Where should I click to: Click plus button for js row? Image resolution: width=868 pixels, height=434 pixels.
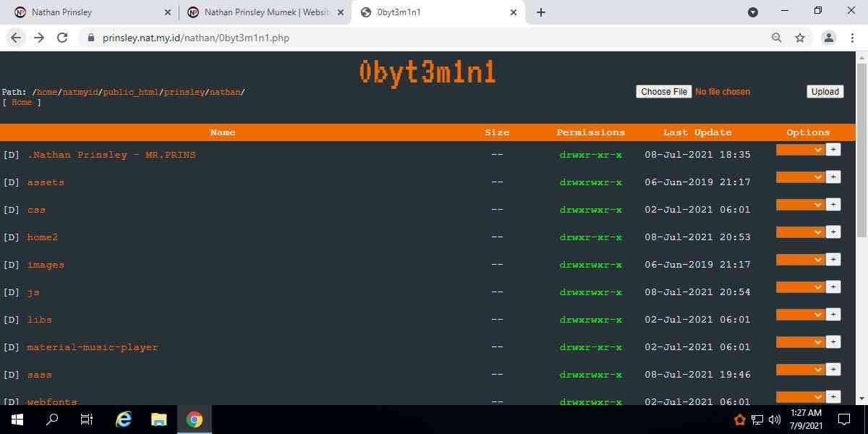[x=833, y=287]
